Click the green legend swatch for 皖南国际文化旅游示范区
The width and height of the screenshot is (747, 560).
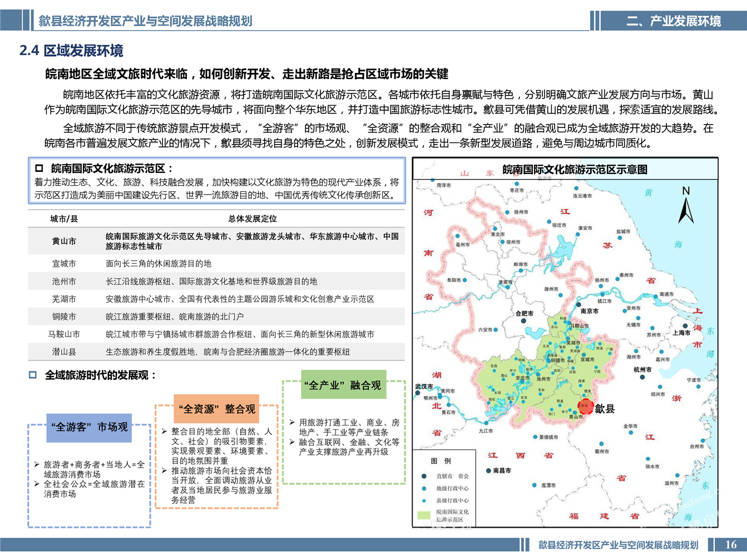[424, 515]
